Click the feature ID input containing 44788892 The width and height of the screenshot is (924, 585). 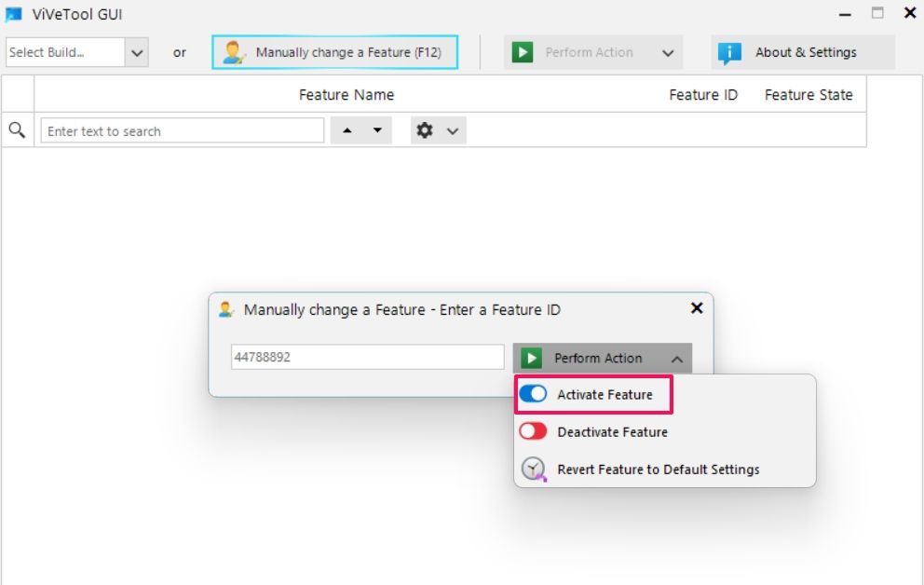(x=367, y=358)
